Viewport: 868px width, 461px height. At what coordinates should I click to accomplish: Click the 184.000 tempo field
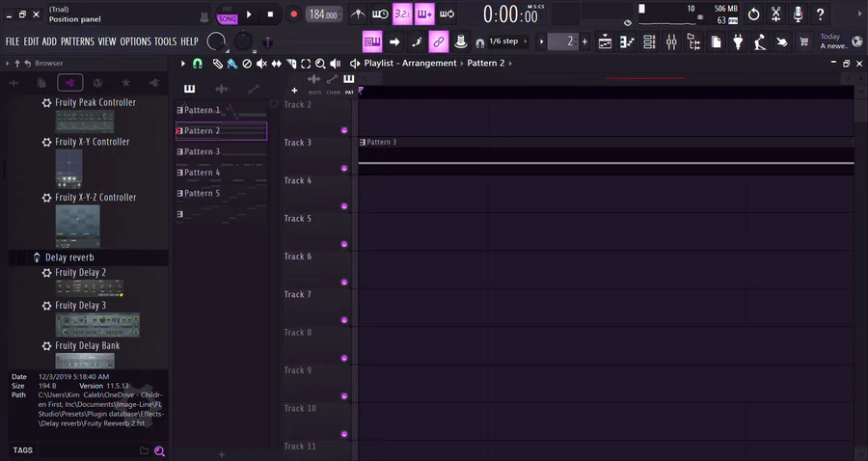coord(323,14)
